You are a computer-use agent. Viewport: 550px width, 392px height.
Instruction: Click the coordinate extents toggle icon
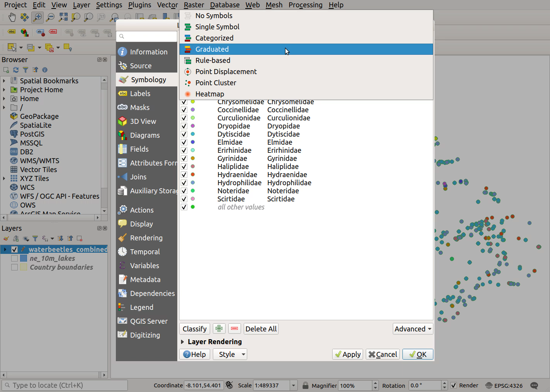(229, 385)
